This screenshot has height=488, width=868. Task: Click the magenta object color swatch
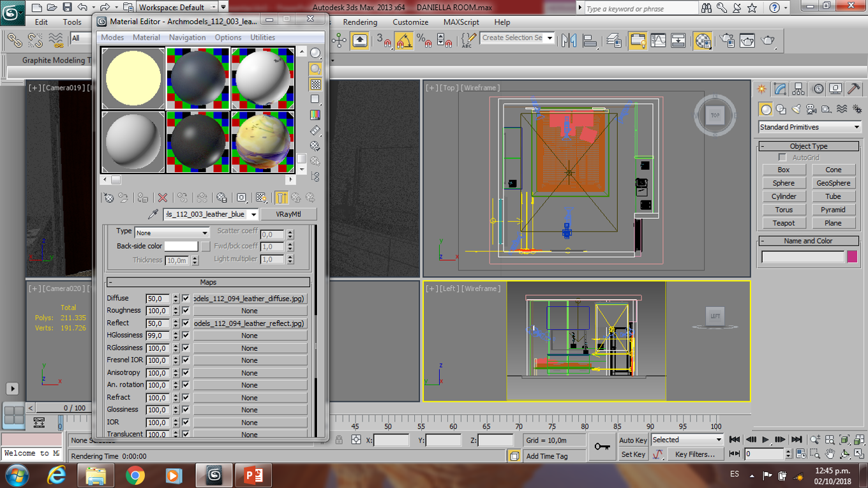[x=852, y=257]
